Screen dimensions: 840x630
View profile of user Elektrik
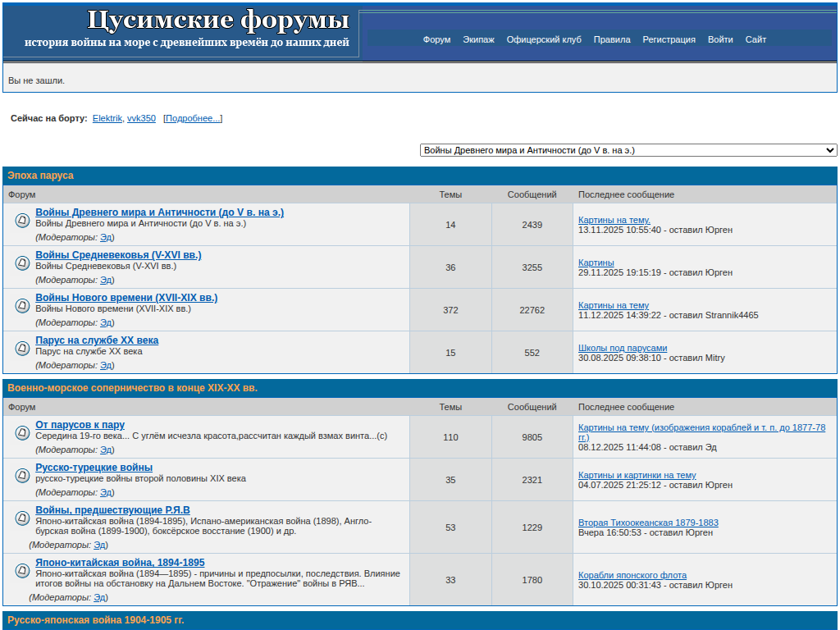tap(107, 118)
